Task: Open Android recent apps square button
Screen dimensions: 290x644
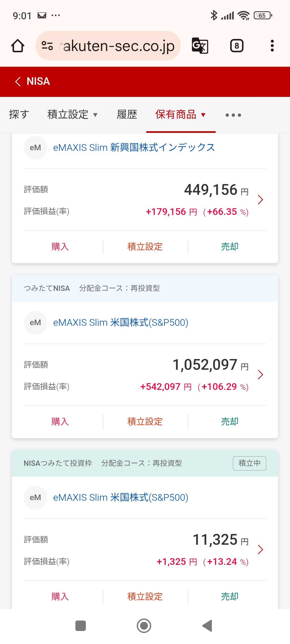Action: pos(81,626)
